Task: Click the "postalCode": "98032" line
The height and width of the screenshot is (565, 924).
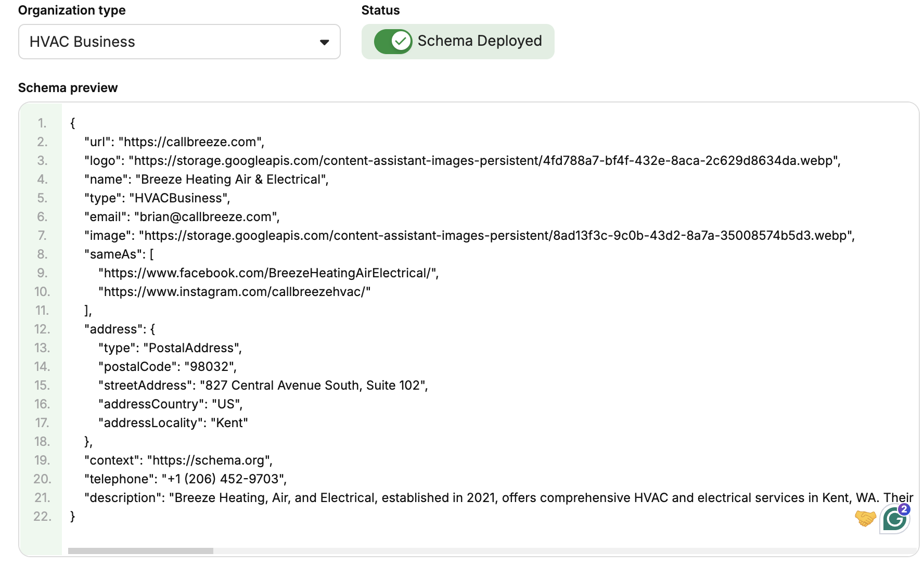Action: [x=168, y=367]
